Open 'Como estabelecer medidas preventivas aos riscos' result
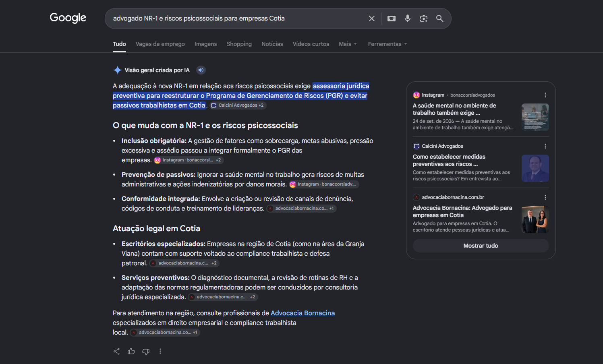The height and width of the screenshot is (364, 603). tap(449, 160)
